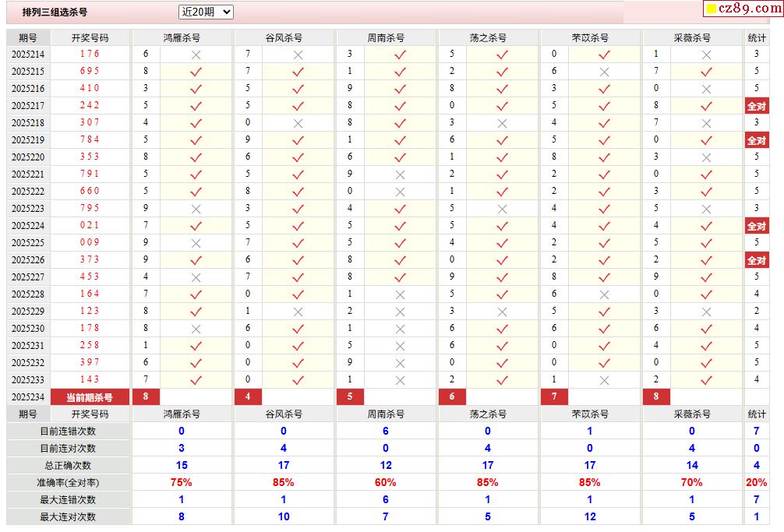Click draw number 695 for issue 2025215
784x532 pixels.
90,71
